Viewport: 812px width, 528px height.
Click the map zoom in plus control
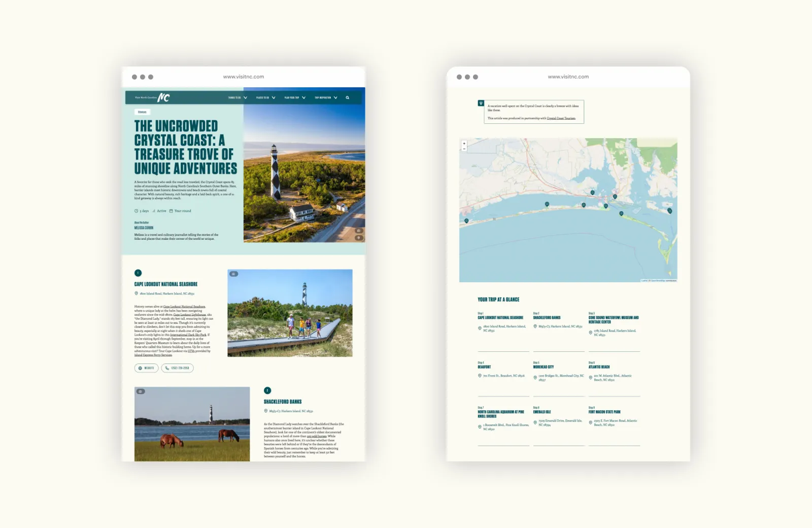pos(464,143)
